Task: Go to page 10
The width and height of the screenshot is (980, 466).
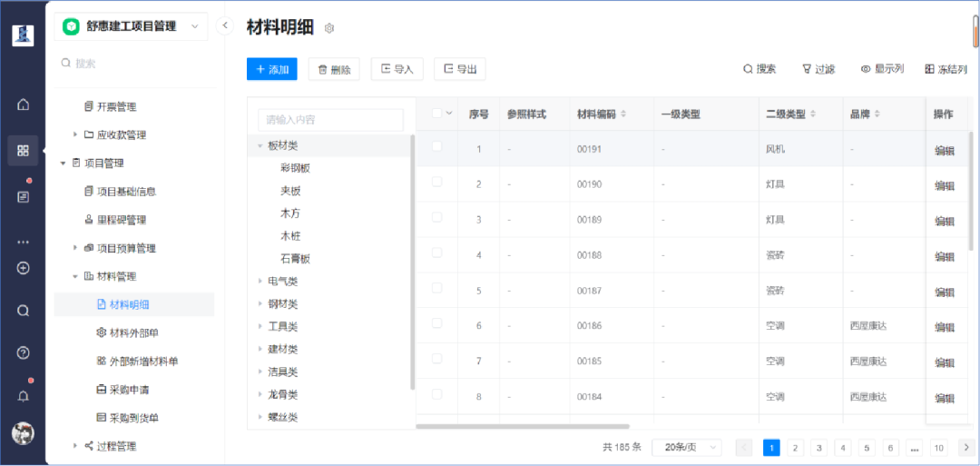Action: (937, 447)
